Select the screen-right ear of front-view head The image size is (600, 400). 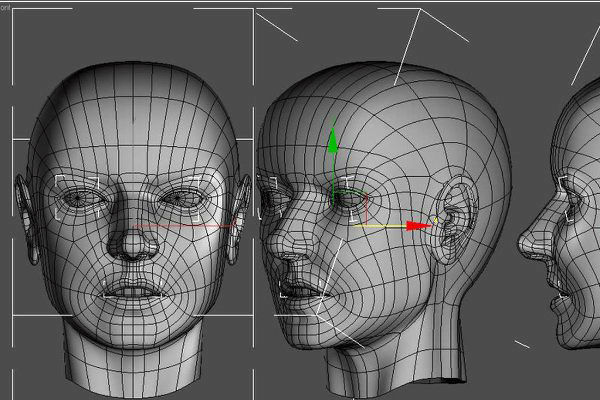(238, 218)
